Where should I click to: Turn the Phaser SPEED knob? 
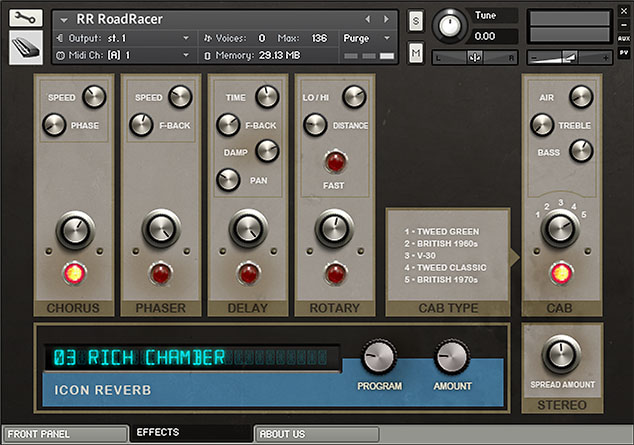coord(180,97)
